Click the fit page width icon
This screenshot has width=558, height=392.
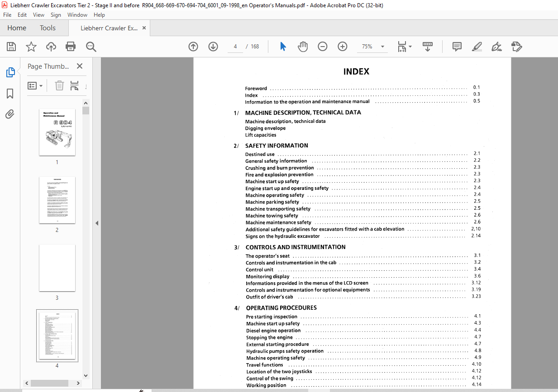[x=402, y=46]
